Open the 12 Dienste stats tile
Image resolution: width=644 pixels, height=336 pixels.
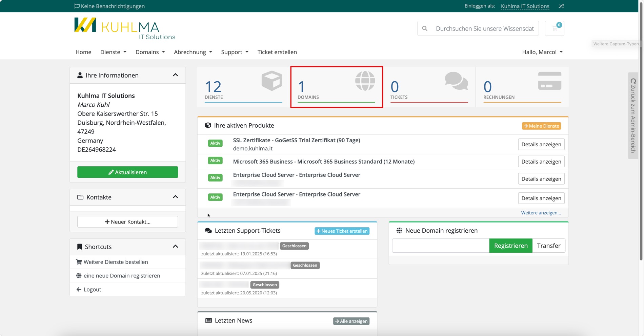click(243, 87)
